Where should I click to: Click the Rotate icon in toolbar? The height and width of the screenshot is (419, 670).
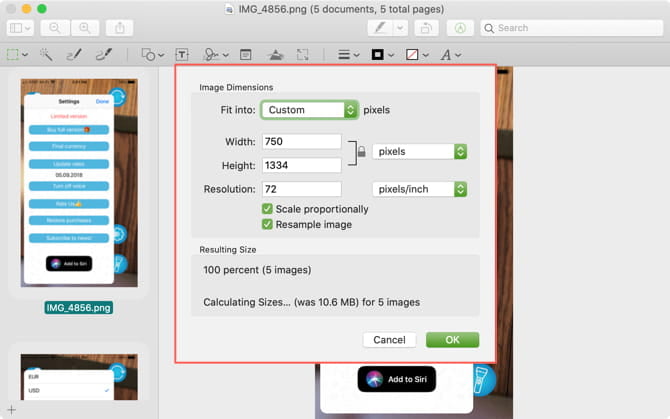click(x=426, y=28)
